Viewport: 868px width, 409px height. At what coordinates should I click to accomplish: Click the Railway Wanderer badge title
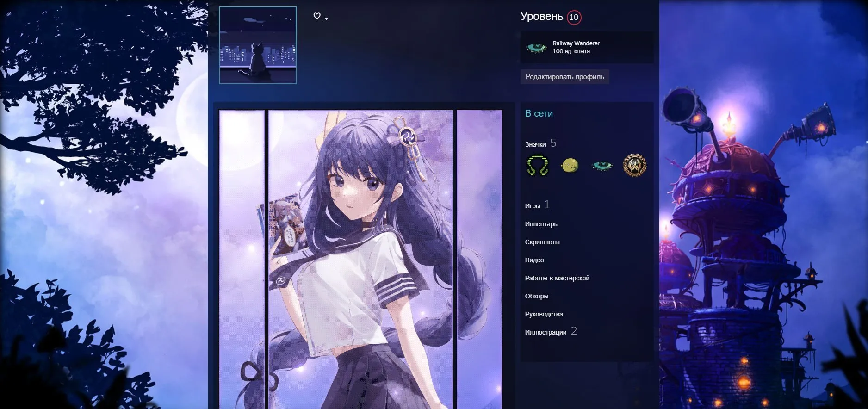pyautogui.click(x=576, y=43)
